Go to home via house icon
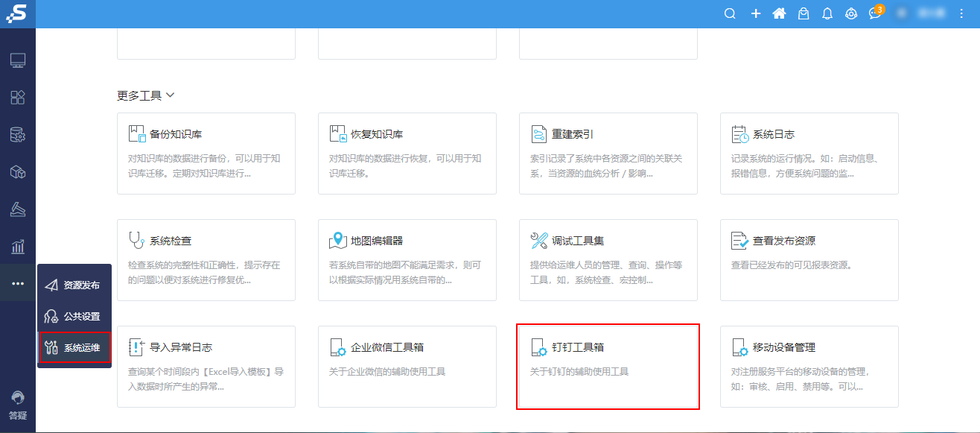This screenshot has width=980, height=433. (779, 13)
